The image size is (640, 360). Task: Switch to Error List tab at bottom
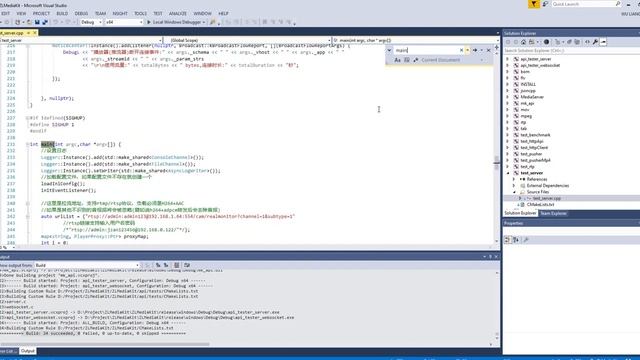click(x=8, y=351)
